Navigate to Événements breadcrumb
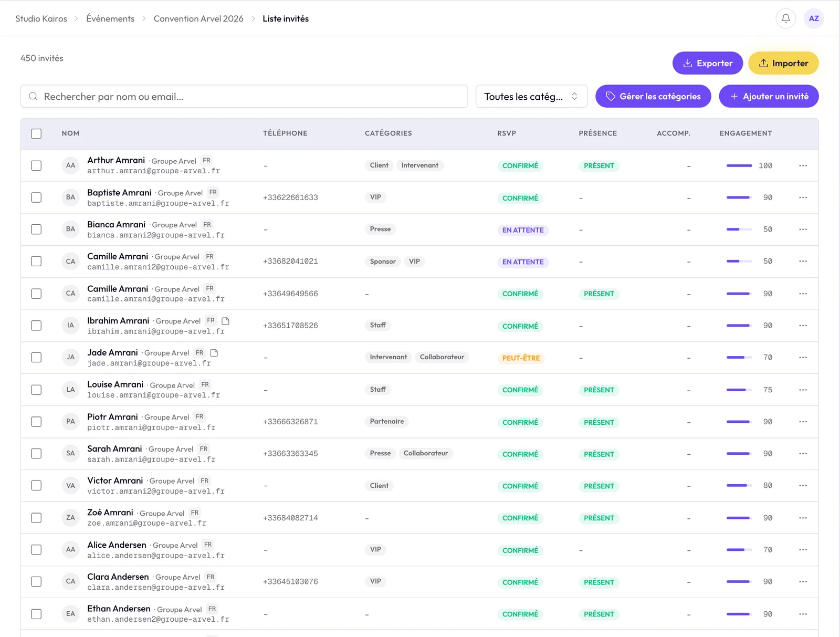 110,19
